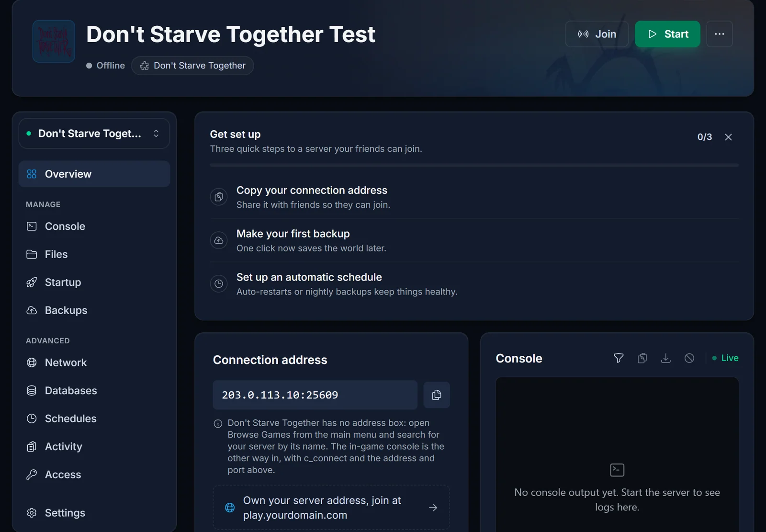This screenshot has height=532, width=766.
Task: Open the server switcher dropdown
Action: click(x=94, y=134)
